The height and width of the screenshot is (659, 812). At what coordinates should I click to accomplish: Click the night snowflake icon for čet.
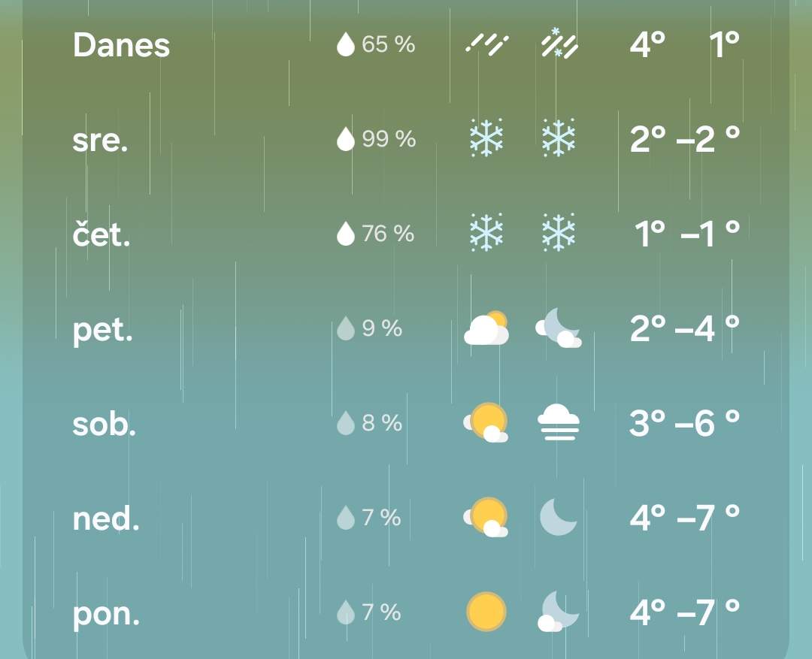pyautogui.click(x=559, y=233)
